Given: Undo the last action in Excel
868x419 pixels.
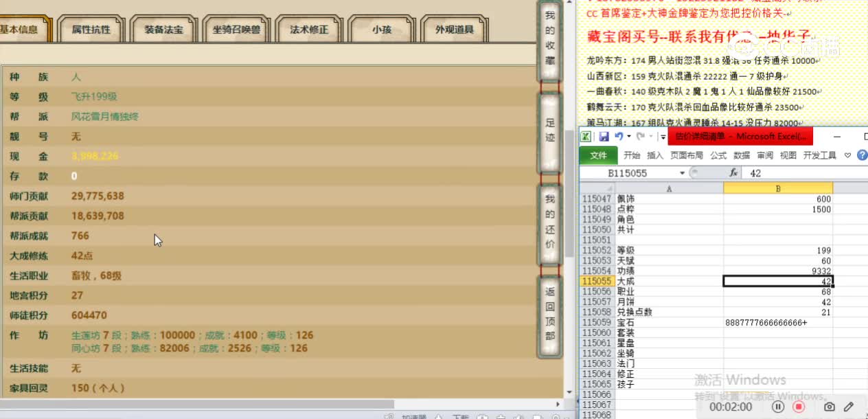Looking at the screenshot, I should point(619,136).
